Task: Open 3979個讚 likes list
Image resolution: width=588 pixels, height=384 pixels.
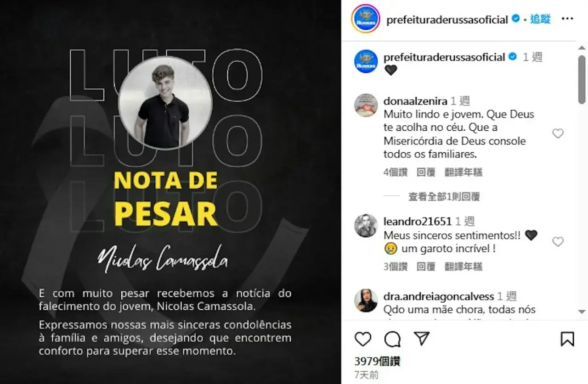Action: (x=377, y=362)
